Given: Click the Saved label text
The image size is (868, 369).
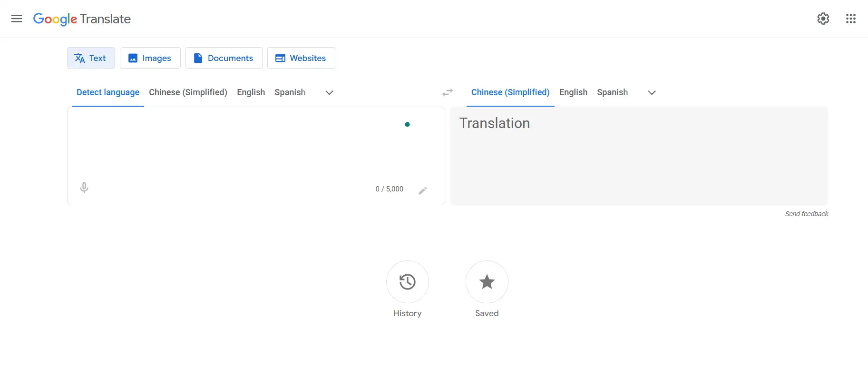Looking at the screenshot, I should click(487, 313).
